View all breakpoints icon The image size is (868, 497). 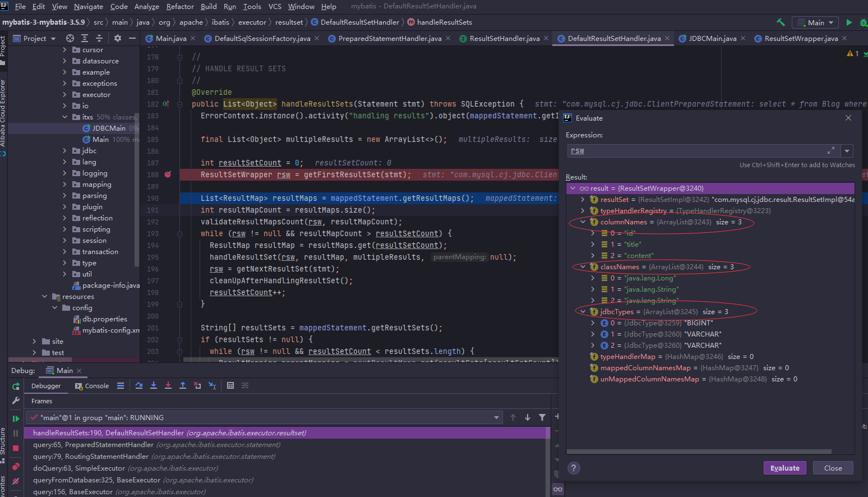16,467
